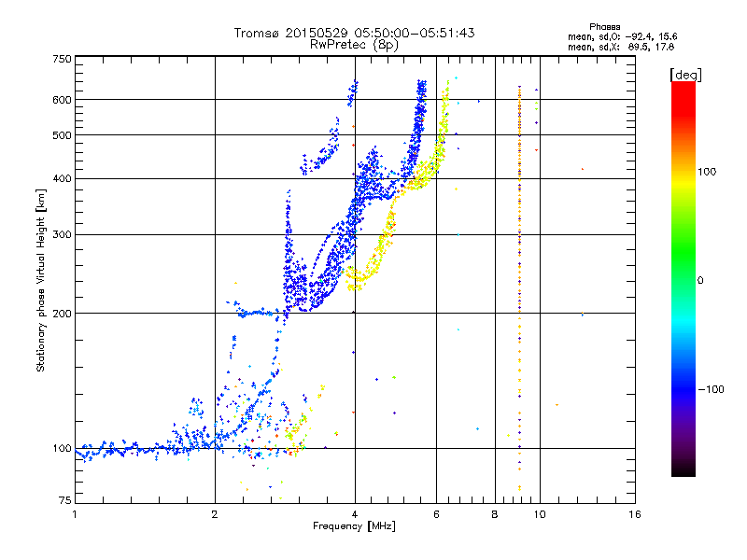Select the 'mean, sd,O: -92.4, 15.6' line
Image resolution: width=747 pixels, height=560 pixels.
[622, 36]
